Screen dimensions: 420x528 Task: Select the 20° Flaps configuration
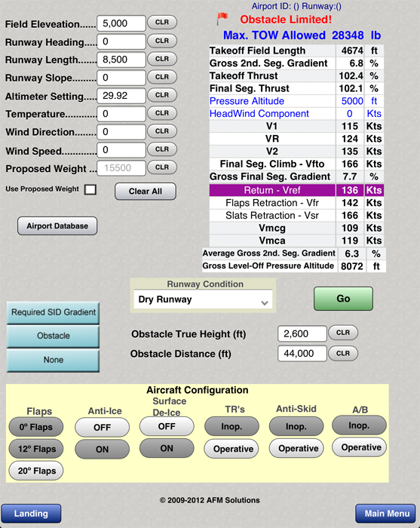(x=36, y=471)
